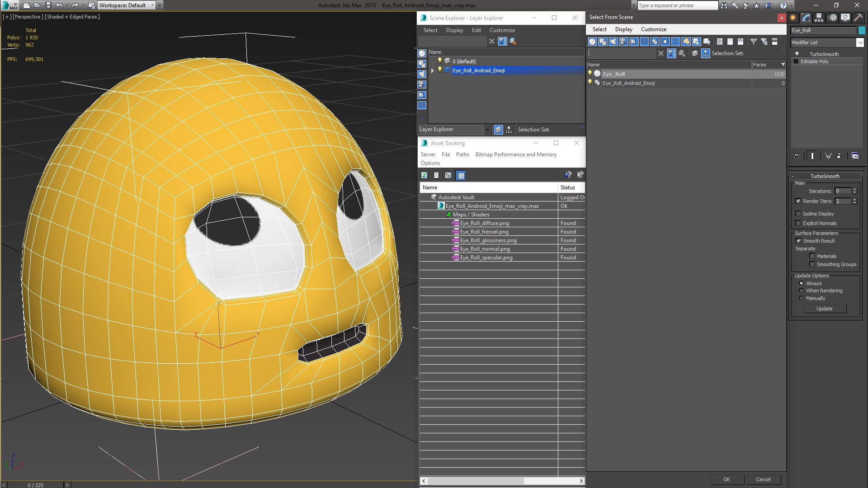Toggle Display Cameras filter in Select From Scene

tap(623, 42)
